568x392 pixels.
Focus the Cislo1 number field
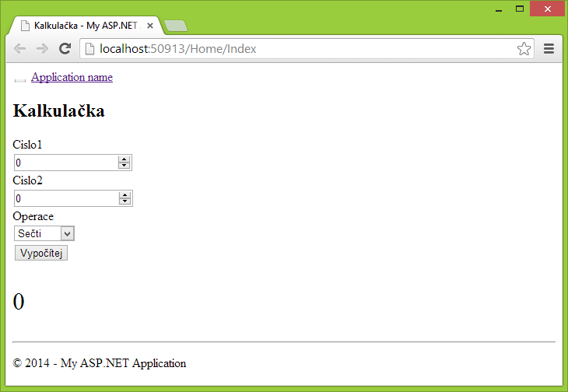click(x=73, y=163)
